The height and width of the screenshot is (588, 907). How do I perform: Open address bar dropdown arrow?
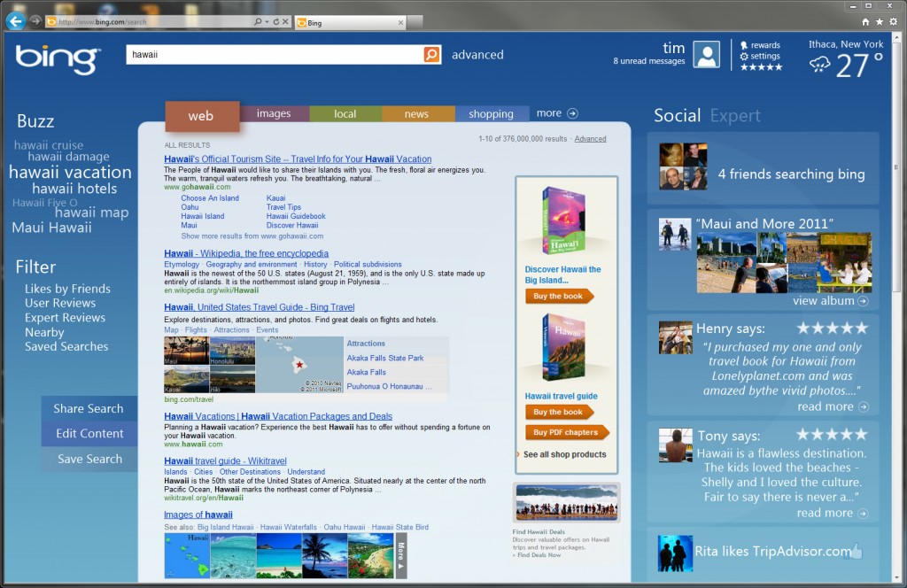[x=267, y=22]
